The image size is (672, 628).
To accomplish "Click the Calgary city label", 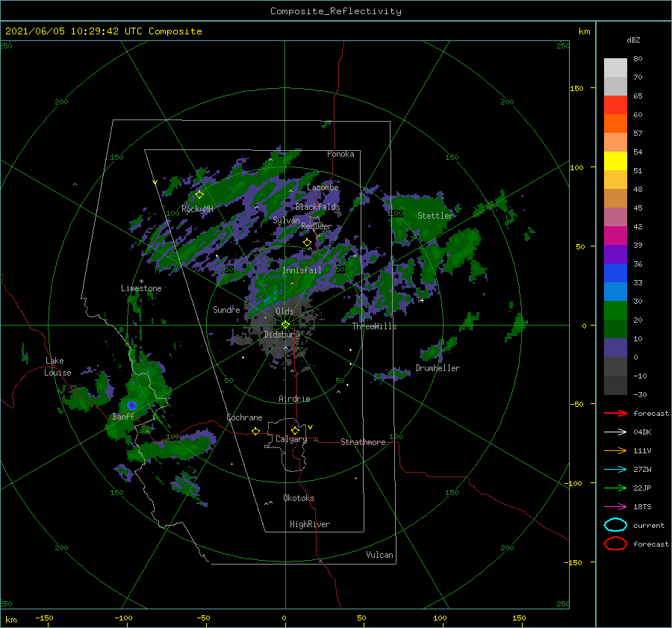I will (x=291, y=439).
